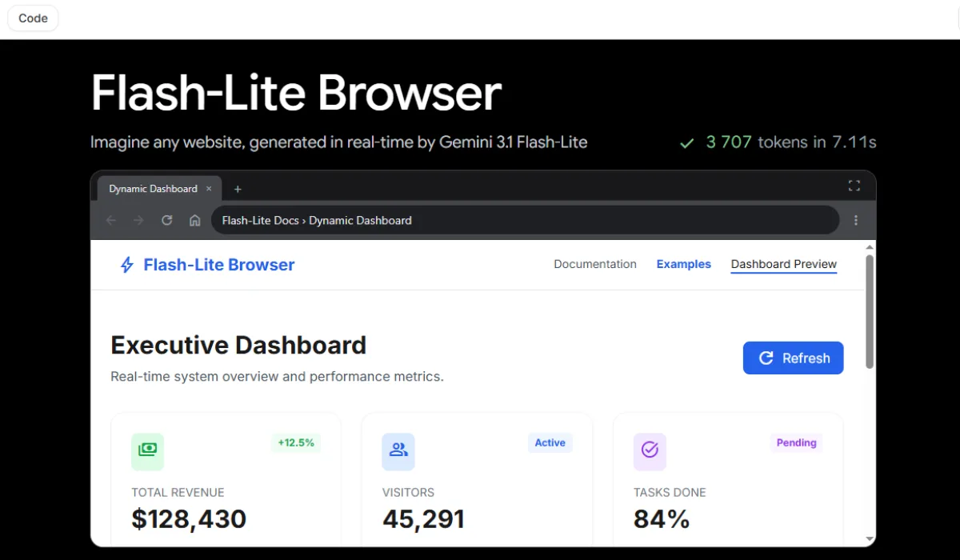The width and height of the screenshot is (960, 560).
Task: Click the browser back arrow icon
Action: click(x=111, y=220)
